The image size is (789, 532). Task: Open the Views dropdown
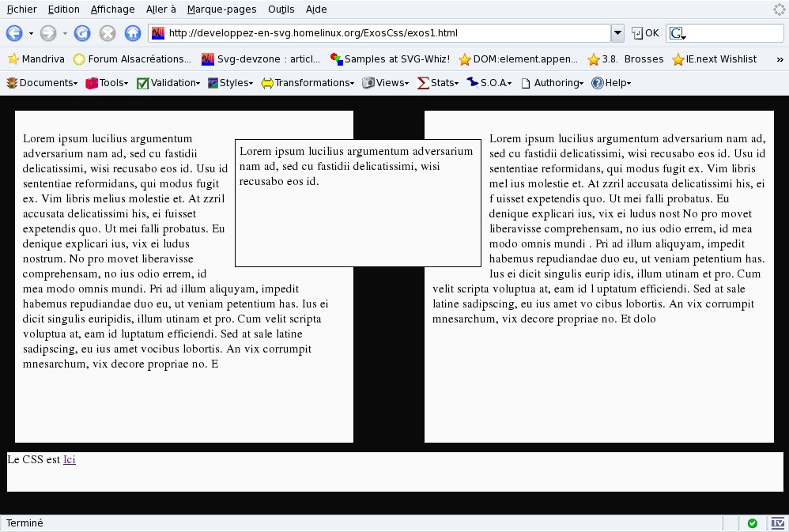pos(406,84)
